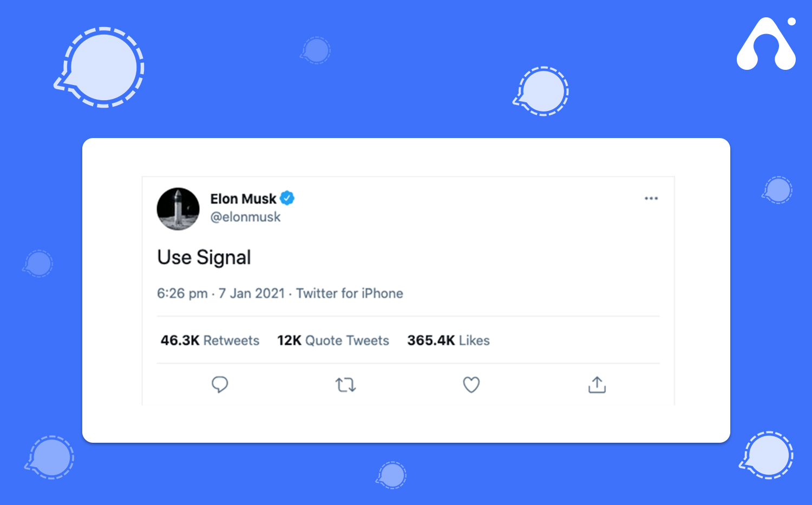The width and height of the screenshot is (812, 505).
Task: Open the share upload icon
Action: click(x=597, y=384)
